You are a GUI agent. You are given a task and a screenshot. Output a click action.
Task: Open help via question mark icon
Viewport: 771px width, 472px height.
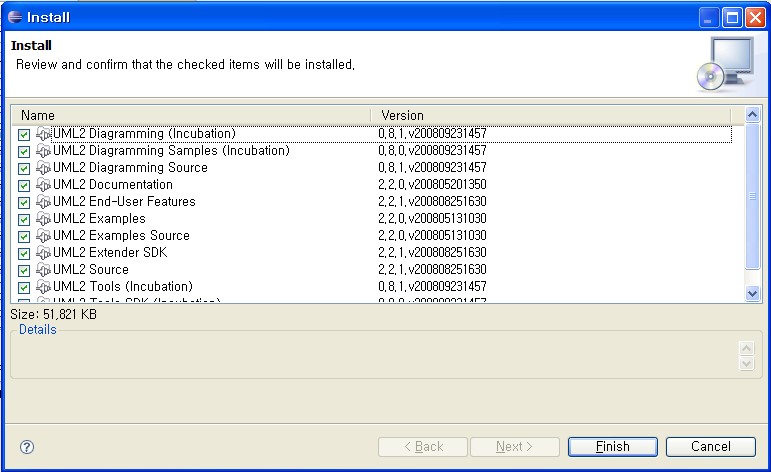(x=27, y=447)
